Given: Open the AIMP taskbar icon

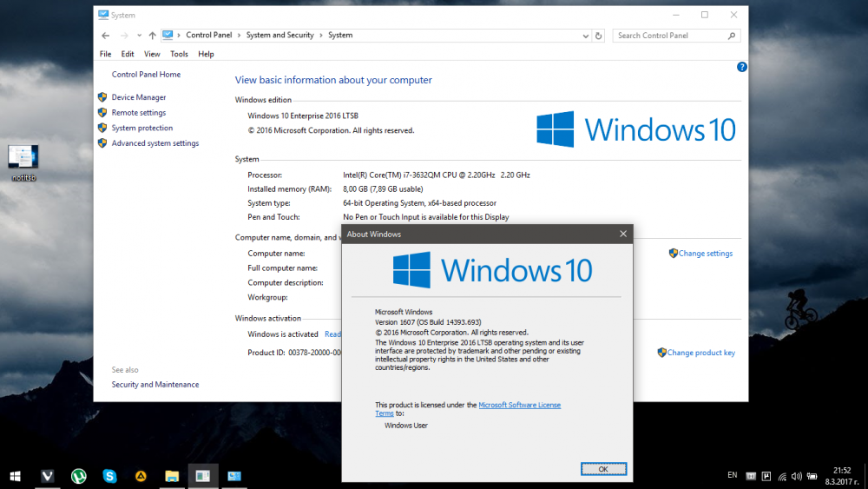Looking at the screenshot, I should pos(141,476).
